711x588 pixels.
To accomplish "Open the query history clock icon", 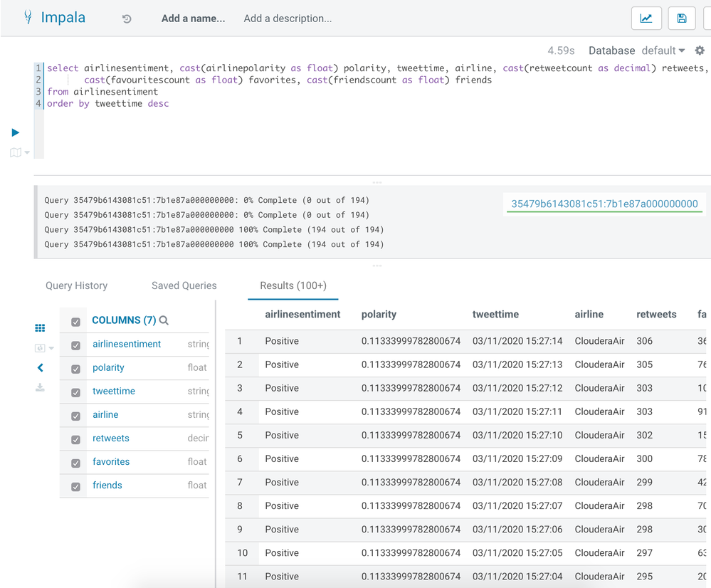I will [127, 19].
